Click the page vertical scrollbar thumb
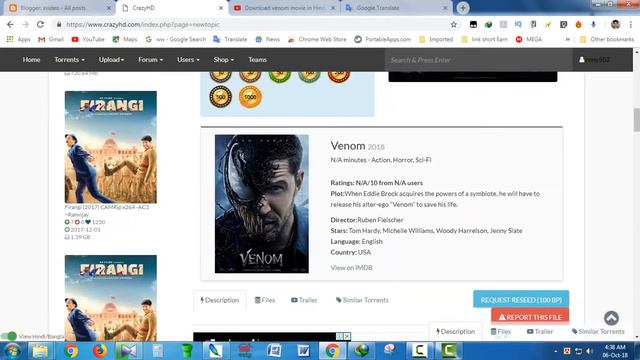Screen dimensions: 640x360 pyautogui.click(x=636, y=120)
